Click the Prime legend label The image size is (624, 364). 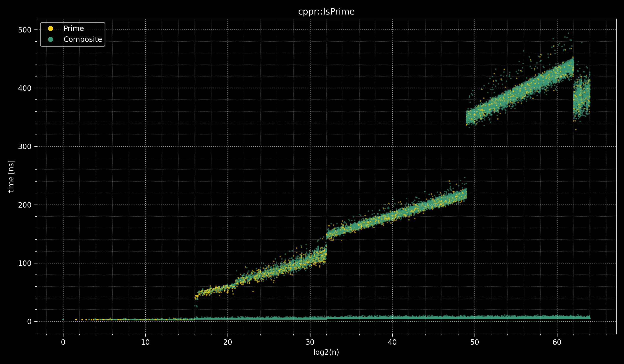[x=73, y=29]
